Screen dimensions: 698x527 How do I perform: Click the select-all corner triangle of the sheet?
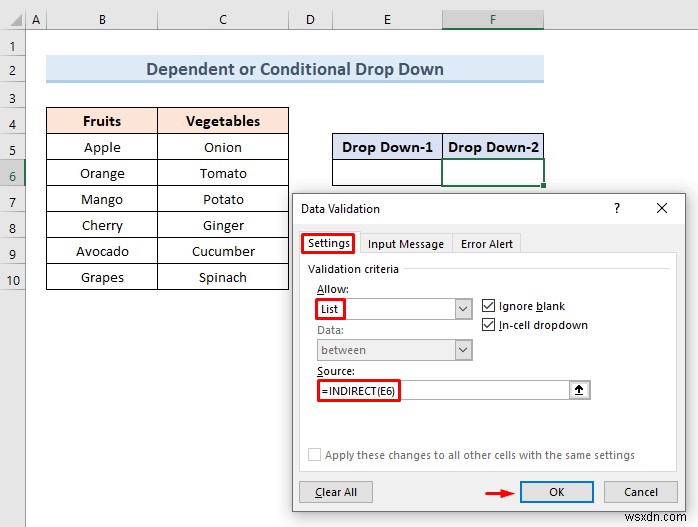(x=16, y=20)
